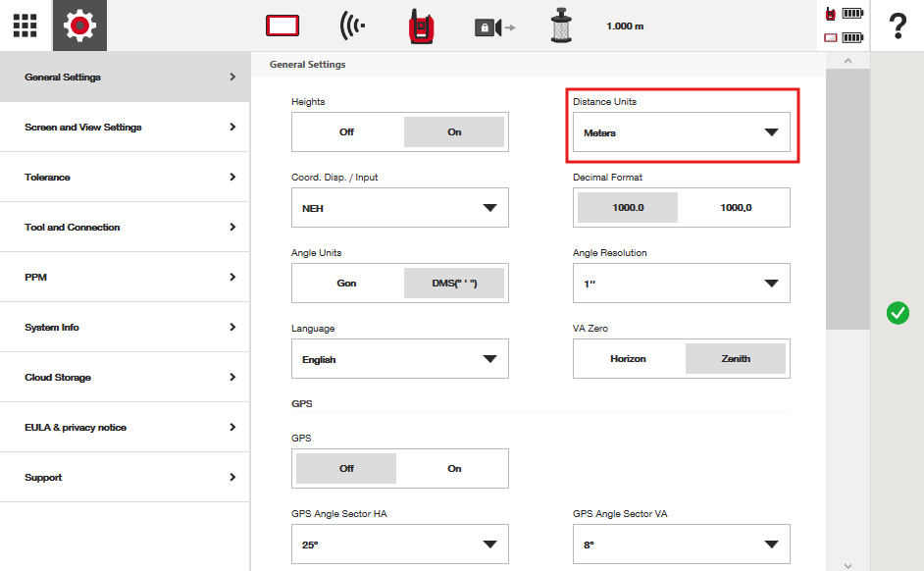The height and width of the screenshot is (571, 924).
Task: Go to the Tolerance settings section
Action: (x=125, y=178)
